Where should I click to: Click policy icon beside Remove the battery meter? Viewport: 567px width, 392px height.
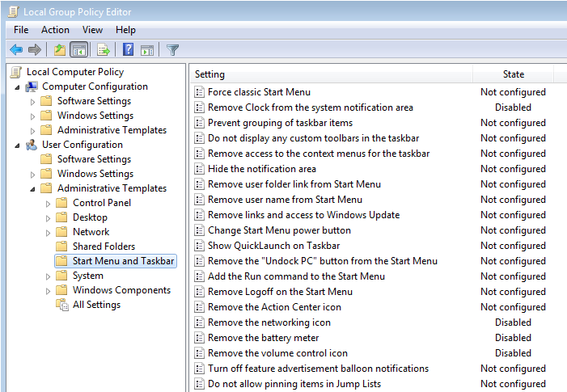tap(199, 338)
